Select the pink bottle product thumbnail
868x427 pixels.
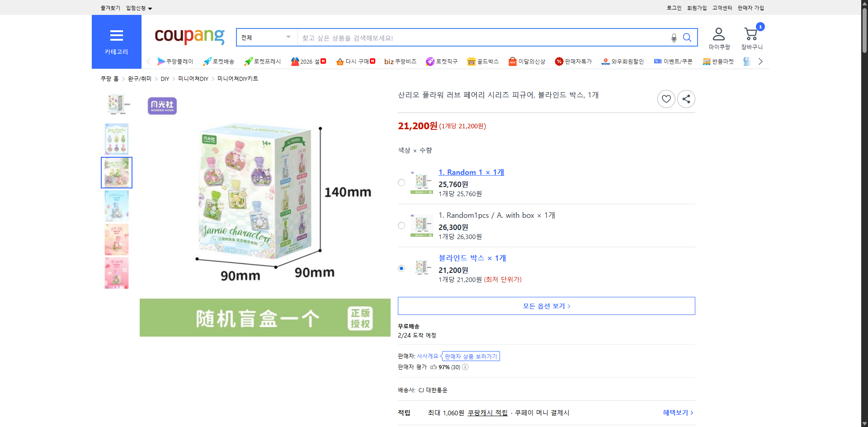[x=116, y=239]
